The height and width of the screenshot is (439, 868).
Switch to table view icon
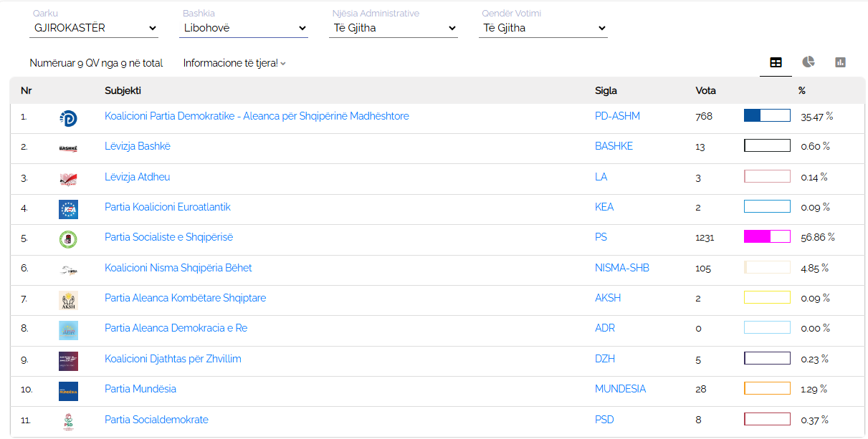pyautogui.click(x=776, y=62)
